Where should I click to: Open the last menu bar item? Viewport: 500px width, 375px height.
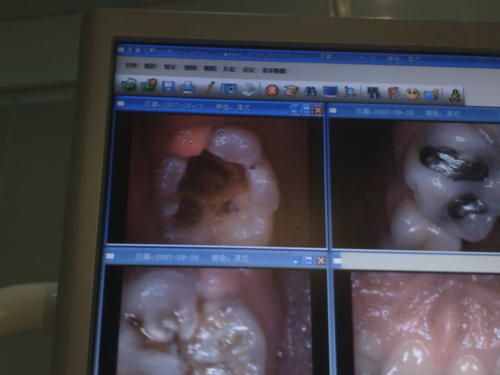point(274,70)
